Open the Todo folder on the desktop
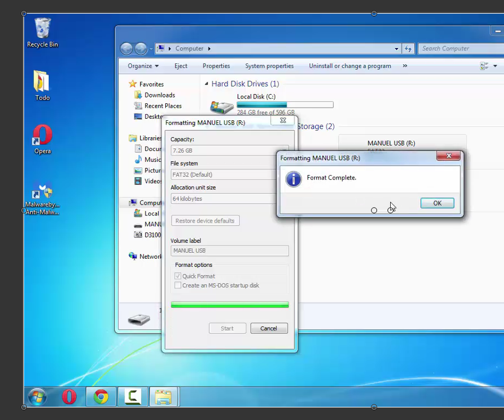The width and height of the screenshot is (504, 420). coord(42,85)
